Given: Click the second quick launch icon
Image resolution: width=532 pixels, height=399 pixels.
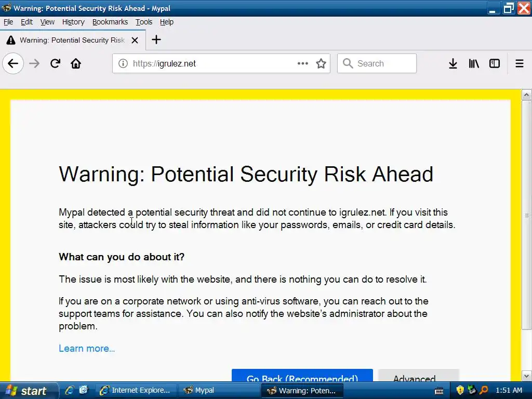Looking at the screenshot, I should pos(84,390).
